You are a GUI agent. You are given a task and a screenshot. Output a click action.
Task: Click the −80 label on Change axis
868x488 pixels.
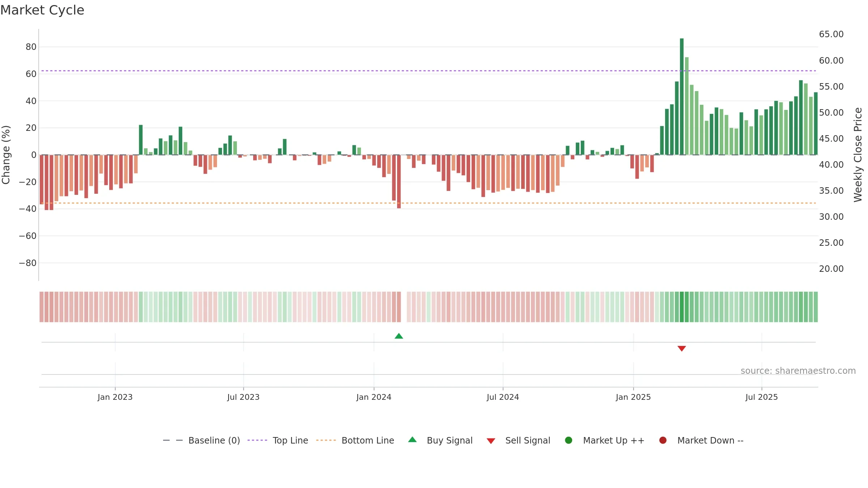(27, 263)
